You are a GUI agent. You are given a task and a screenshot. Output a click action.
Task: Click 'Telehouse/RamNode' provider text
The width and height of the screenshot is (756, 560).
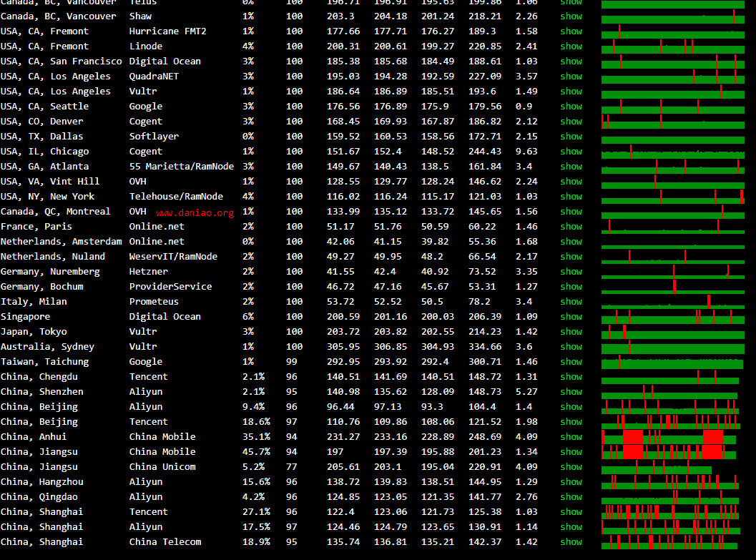click(176, 196)
